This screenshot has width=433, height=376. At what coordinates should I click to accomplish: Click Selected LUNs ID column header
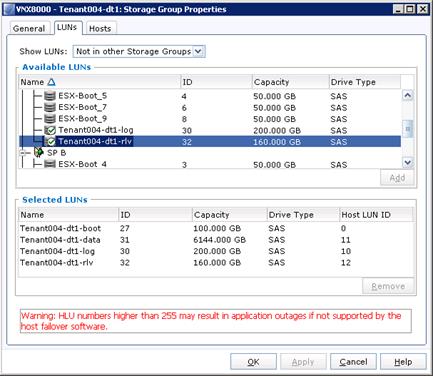(x=155, y=215)
